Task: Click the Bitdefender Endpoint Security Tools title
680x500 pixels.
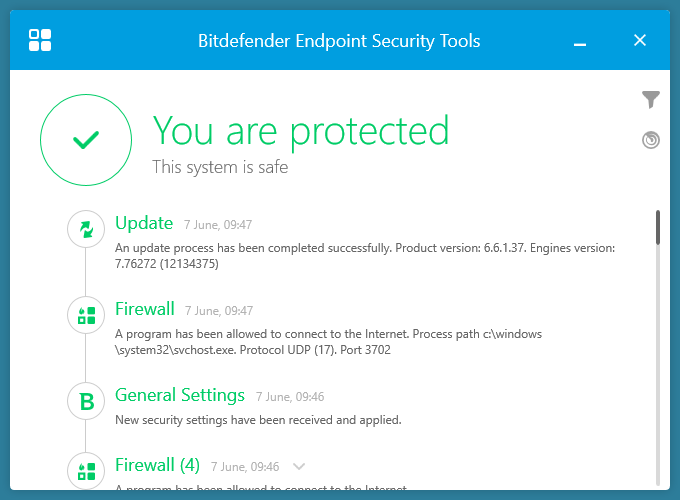Action: click(339, 41)
